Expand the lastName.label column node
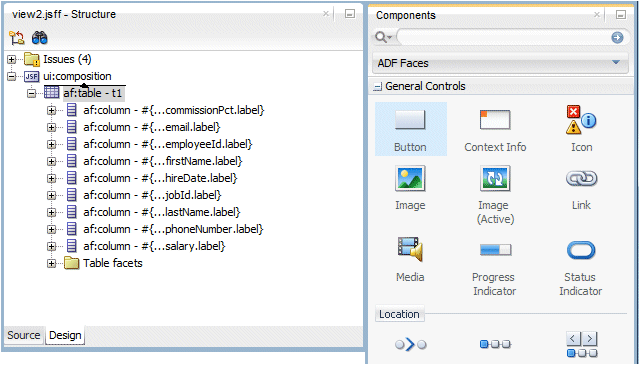Viewport: 640px width, 365px height. click(51, 212)
